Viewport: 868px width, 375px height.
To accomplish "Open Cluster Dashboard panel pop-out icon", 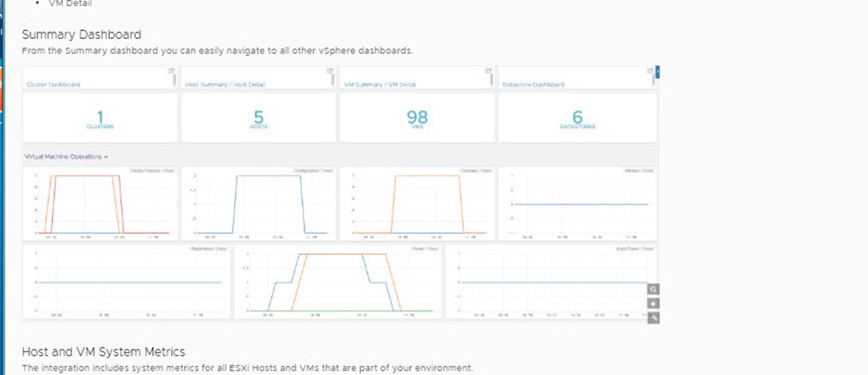I will [x=172, y=71].
